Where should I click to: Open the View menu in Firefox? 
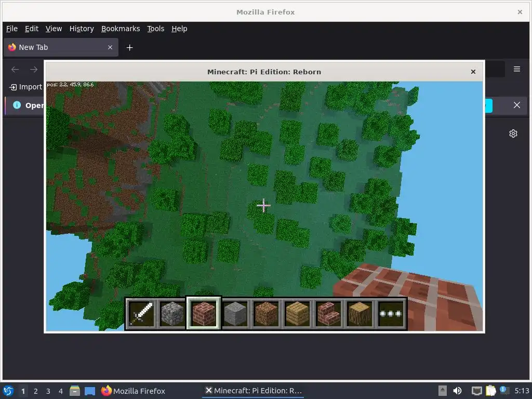pyautogui.click(x=54, y=29)
